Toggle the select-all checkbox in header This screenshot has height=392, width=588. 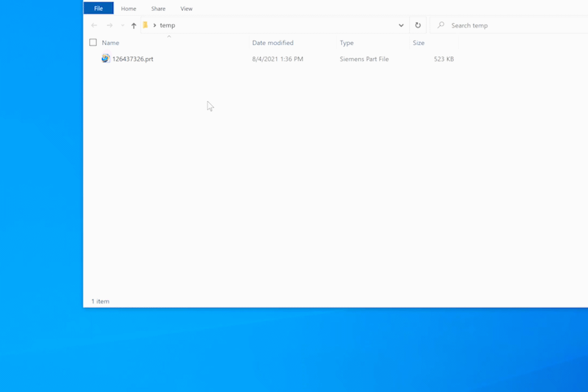[93, 43]
